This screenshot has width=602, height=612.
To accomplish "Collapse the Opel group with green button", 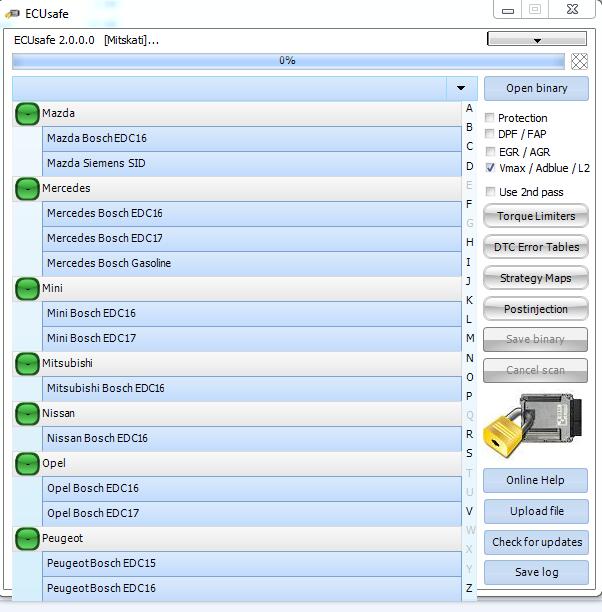I will tap(27, 464).
